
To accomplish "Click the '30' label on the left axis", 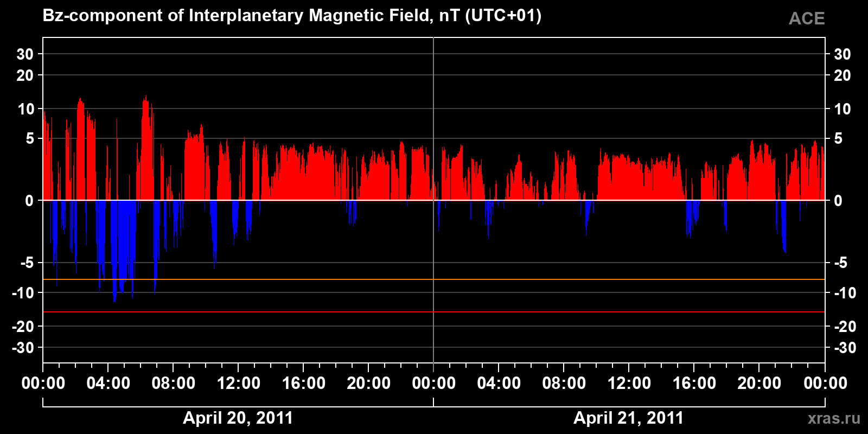I will pos(25,54).
